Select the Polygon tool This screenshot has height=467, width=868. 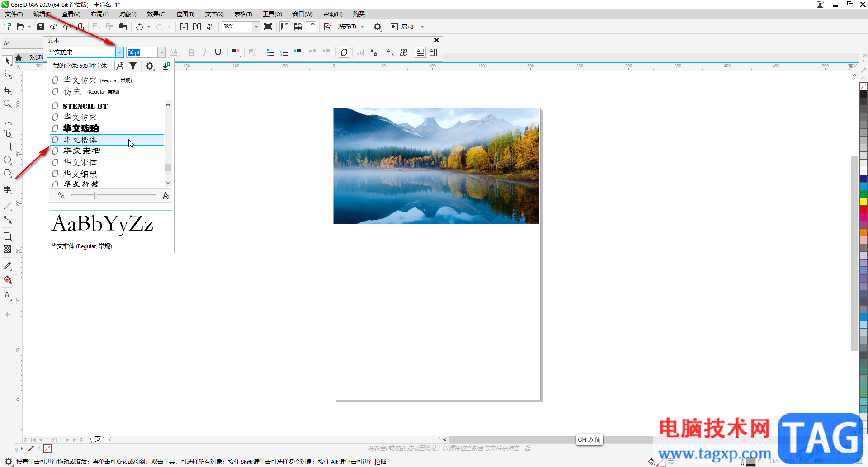click(7, 173)
